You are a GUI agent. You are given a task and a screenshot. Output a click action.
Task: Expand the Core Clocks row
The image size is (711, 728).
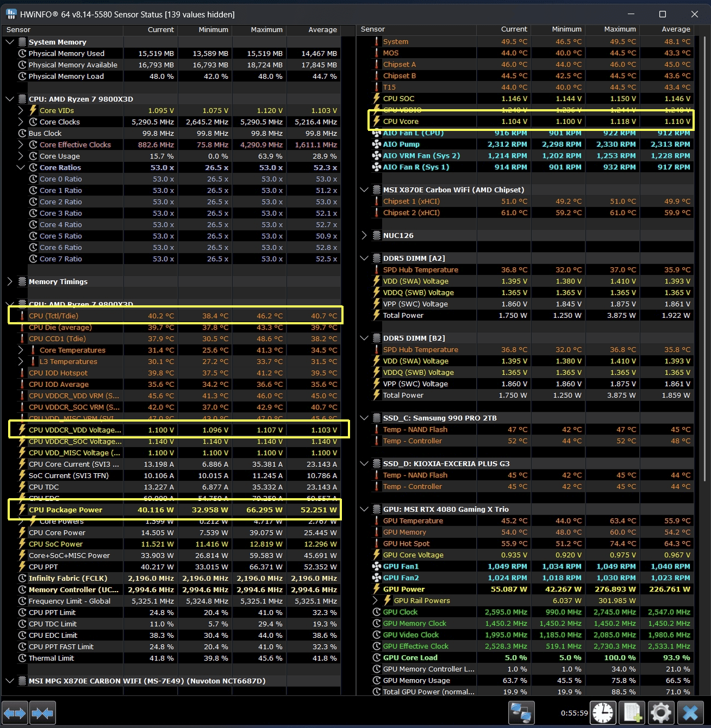(21, 122)
